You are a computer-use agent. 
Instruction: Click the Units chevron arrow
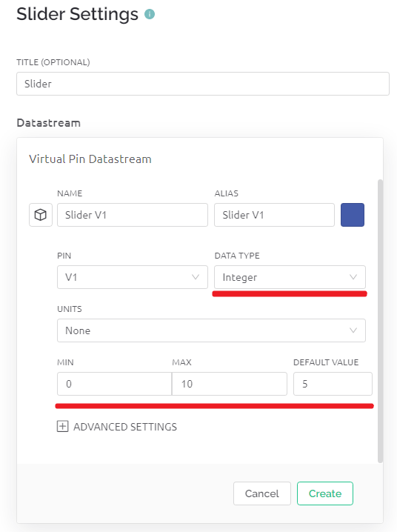point(353,330)
